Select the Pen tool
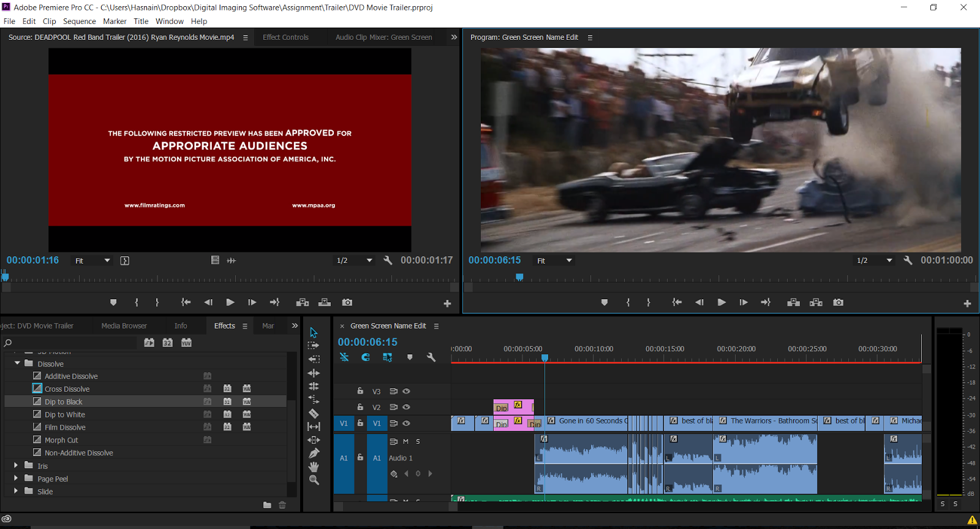This screenshot has width=980, height=529. pos(314,454)
